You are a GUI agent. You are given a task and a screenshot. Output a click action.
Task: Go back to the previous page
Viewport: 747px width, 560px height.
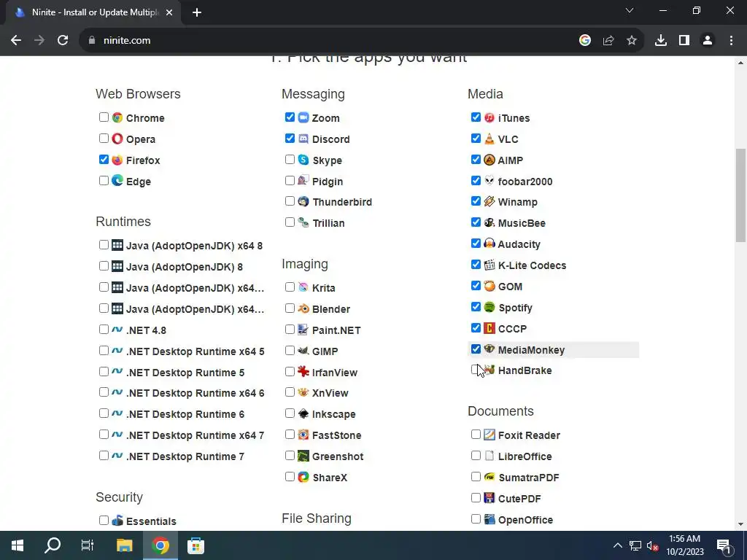pyautogui.click(x=16, y=41)
